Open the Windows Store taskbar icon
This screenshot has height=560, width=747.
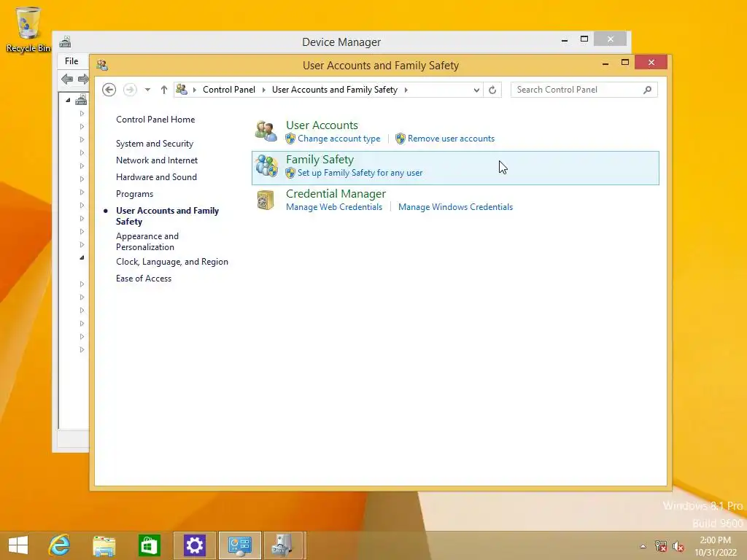149,545
